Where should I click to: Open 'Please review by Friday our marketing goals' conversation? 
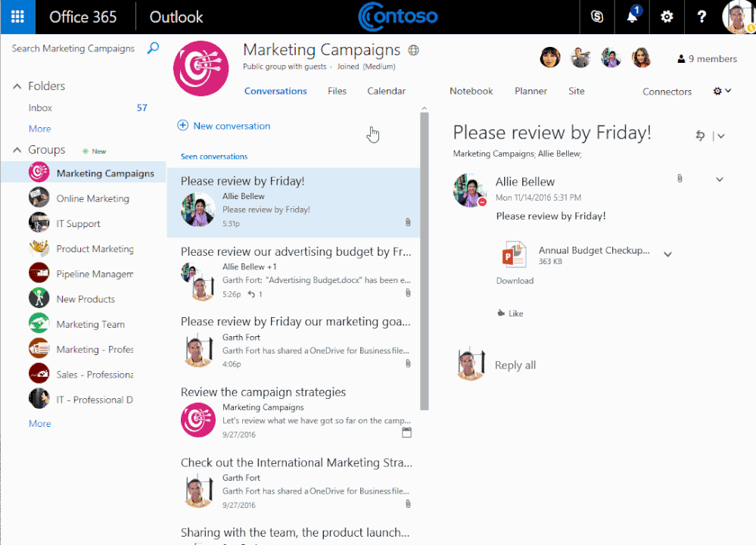pyautogui.click(x=294, y=343)
